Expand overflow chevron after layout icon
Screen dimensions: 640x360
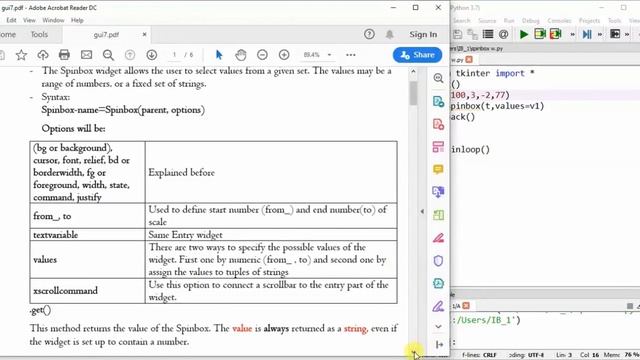627,35
